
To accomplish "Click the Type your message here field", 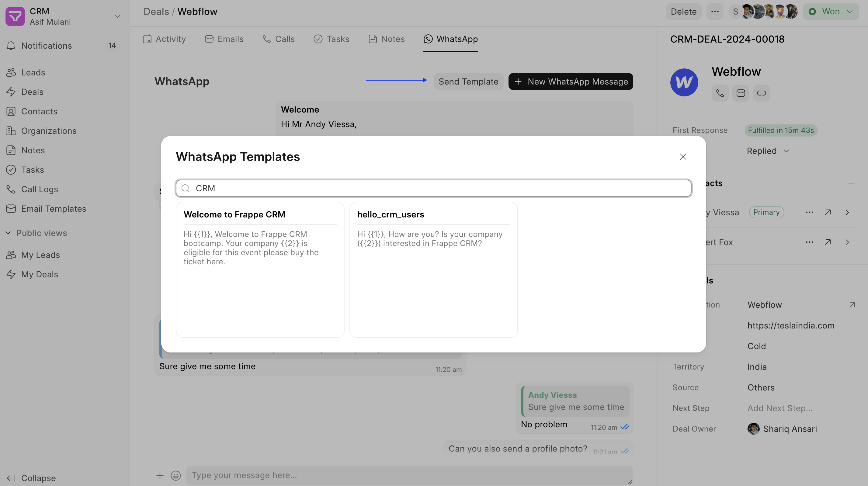I will pos(409,475).
